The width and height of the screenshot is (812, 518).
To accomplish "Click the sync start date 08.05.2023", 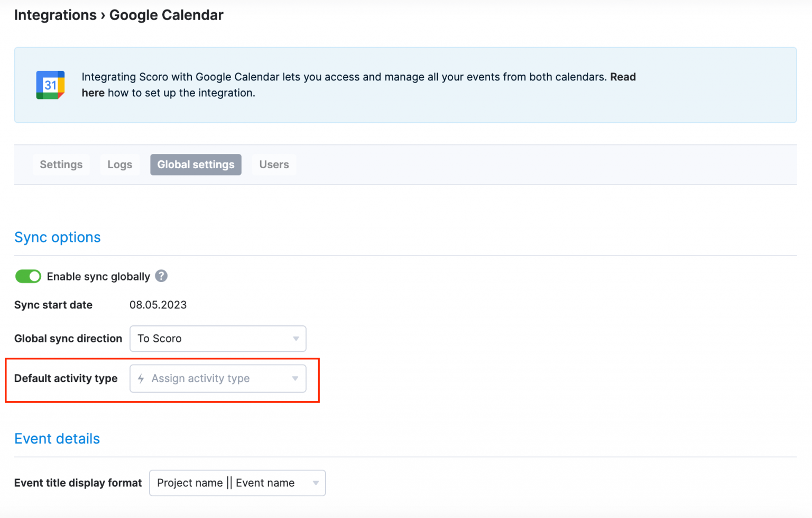I will 158,305.
